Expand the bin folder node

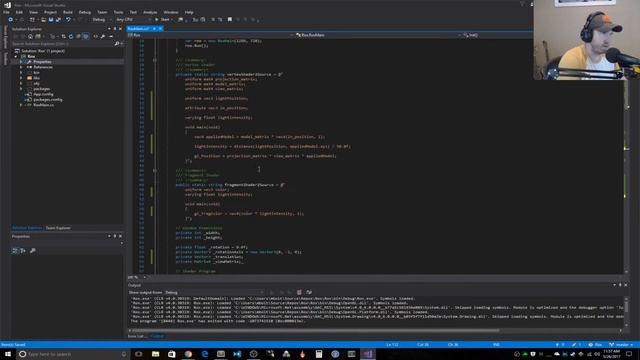21,73
